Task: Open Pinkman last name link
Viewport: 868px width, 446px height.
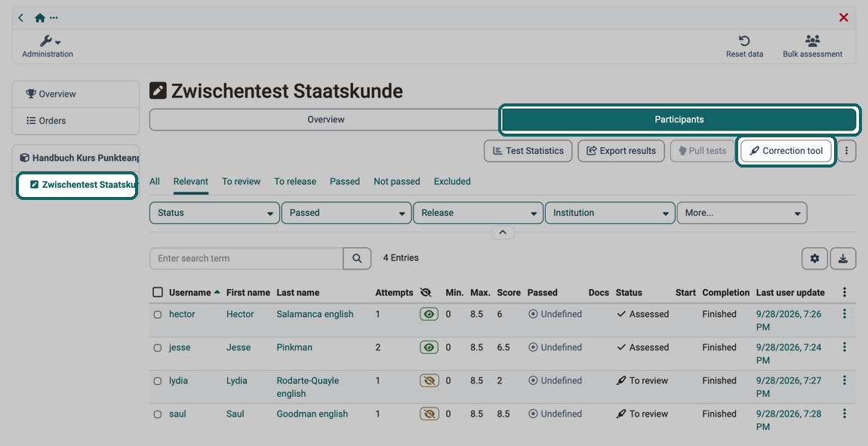Action: (294, 347)
